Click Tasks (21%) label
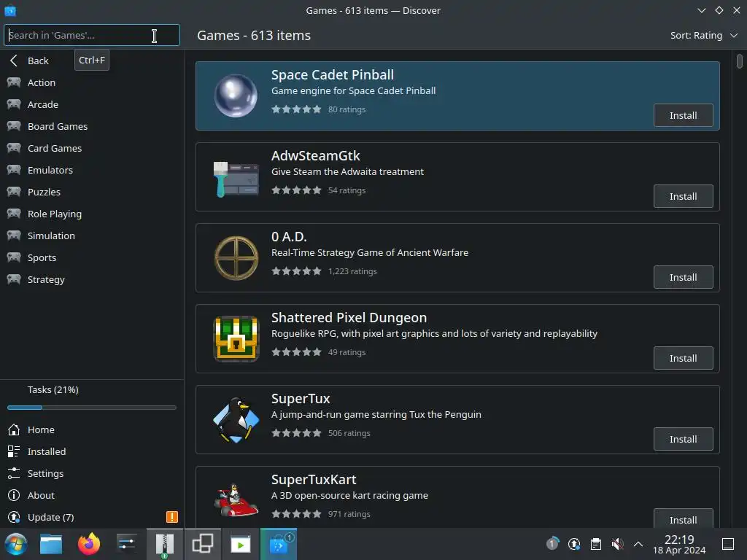Viewport: 747px width, 560px height. pyautogui.click(x=53, y=389)
